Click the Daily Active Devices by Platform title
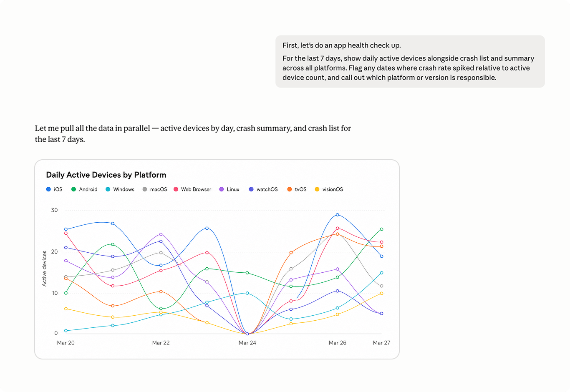The width and height of the screenshot is (570, 392). 106,175
